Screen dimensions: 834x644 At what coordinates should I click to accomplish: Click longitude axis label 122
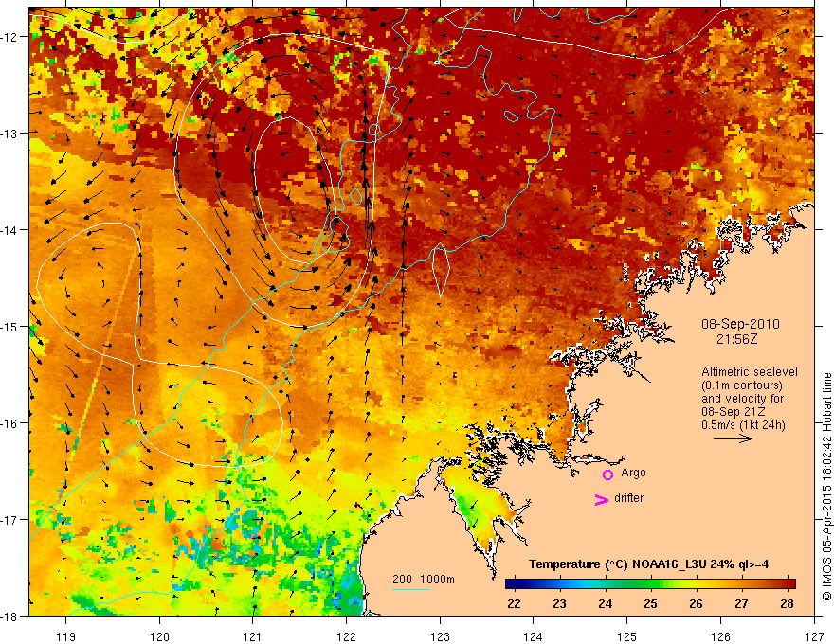point(346,636)
